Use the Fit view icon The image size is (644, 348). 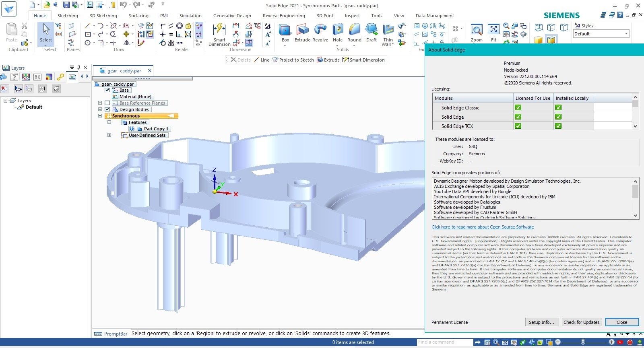[x=493, y=33]
